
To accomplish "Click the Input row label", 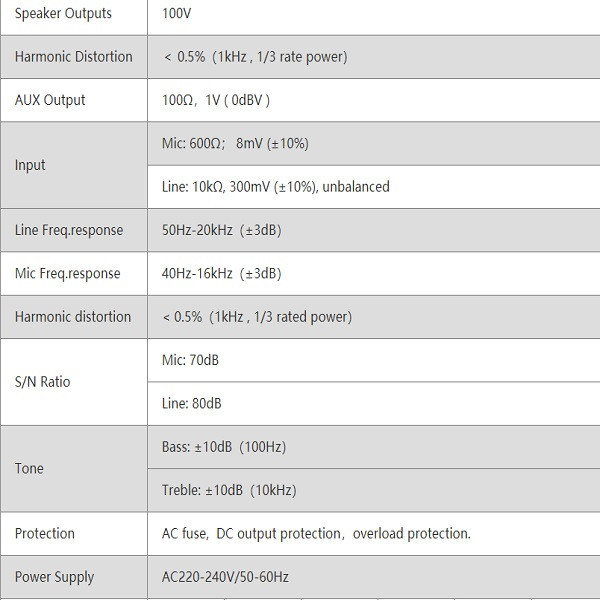I will 30,165.
